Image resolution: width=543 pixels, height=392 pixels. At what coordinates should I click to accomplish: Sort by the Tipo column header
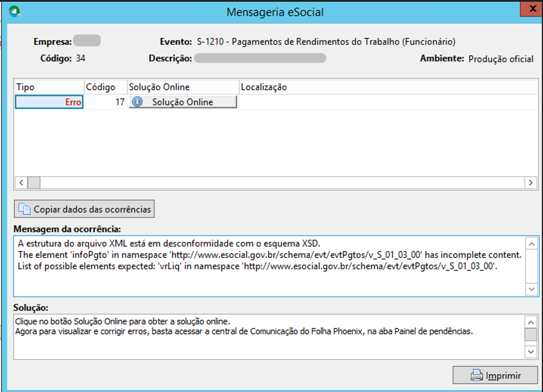[49, 87]
